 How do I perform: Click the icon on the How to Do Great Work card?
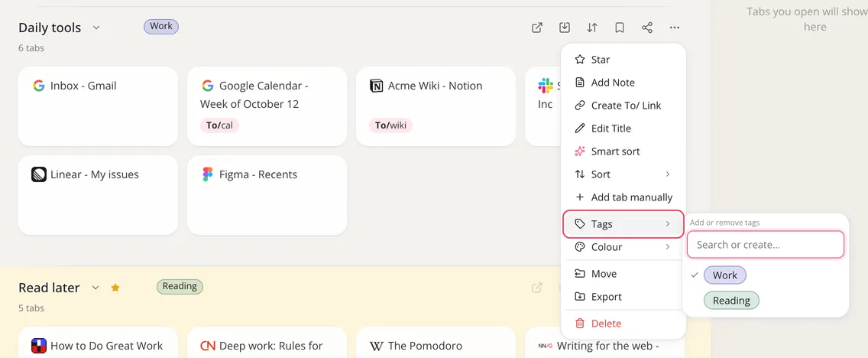coord(39,347)
